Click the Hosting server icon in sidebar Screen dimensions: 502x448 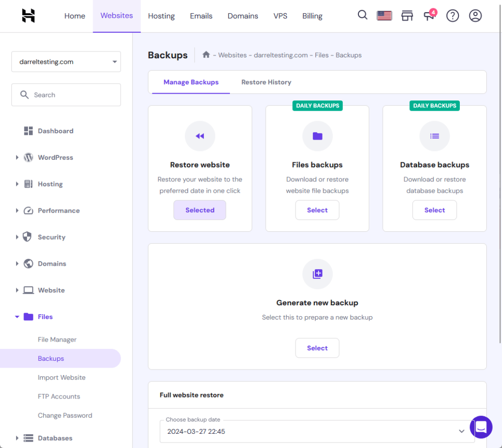(x=28, y=184)
